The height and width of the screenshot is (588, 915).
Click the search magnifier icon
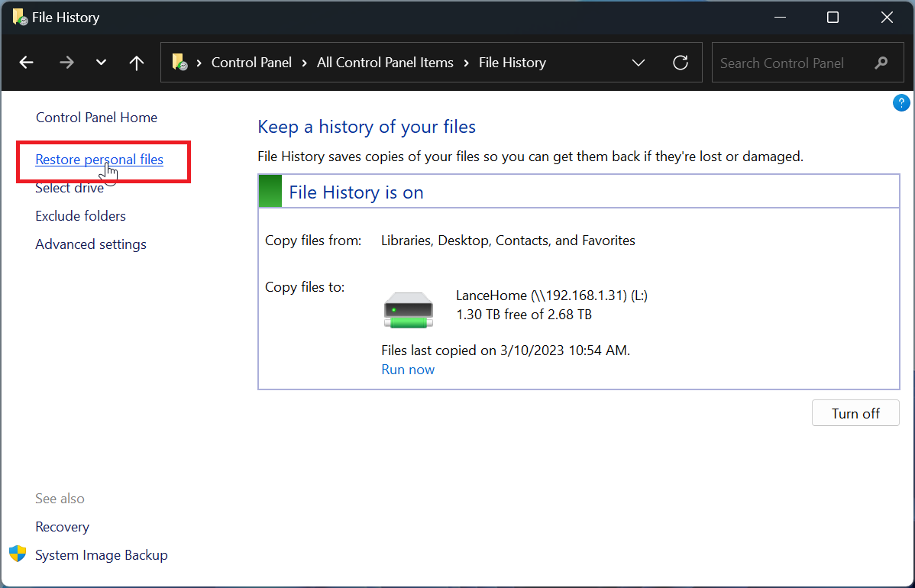click(882, 63)
